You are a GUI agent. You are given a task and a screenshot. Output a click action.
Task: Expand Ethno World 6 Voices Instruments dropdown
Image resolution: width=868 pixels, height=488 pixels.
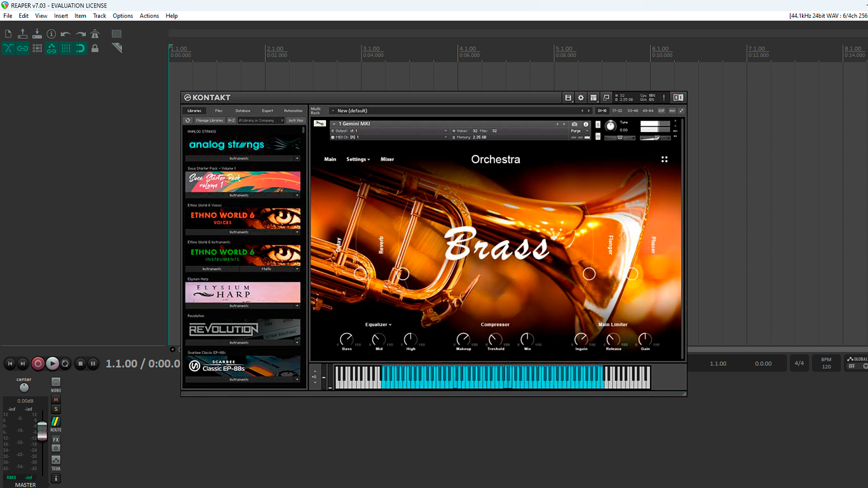click(x=297, y=233)
